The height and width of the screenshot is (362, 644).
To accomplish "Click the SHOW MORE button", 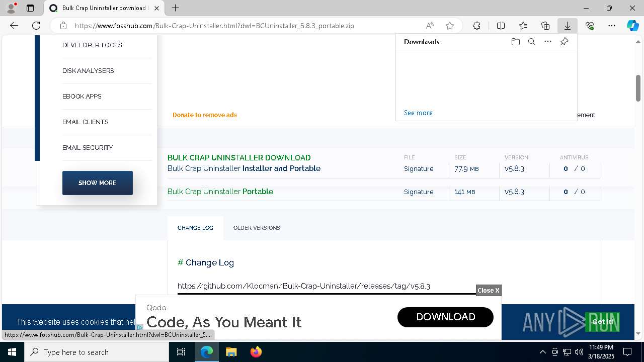I will coord(98,183).
